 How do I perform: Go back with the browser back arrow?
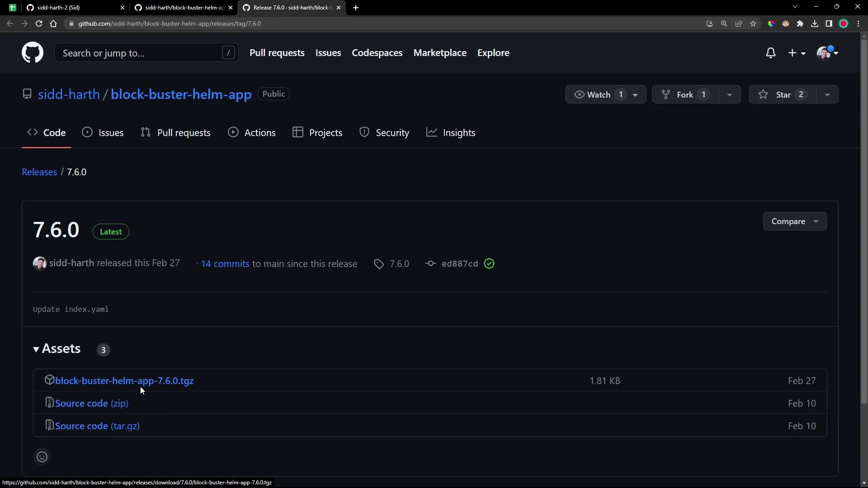click(10, 23)
